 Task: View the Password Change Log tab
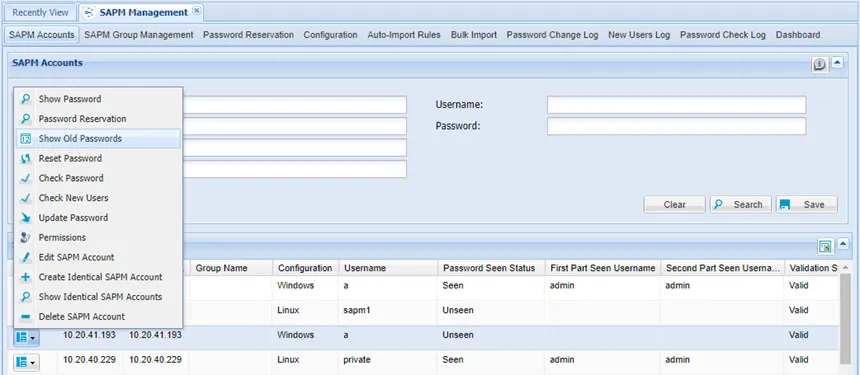(552, 35)
